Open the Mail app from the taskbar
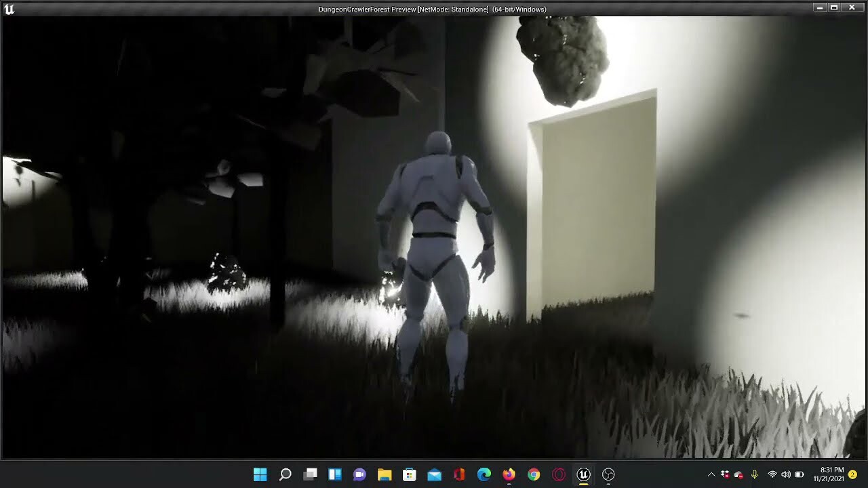The image size is (868, 488). [x=434, y=474]
